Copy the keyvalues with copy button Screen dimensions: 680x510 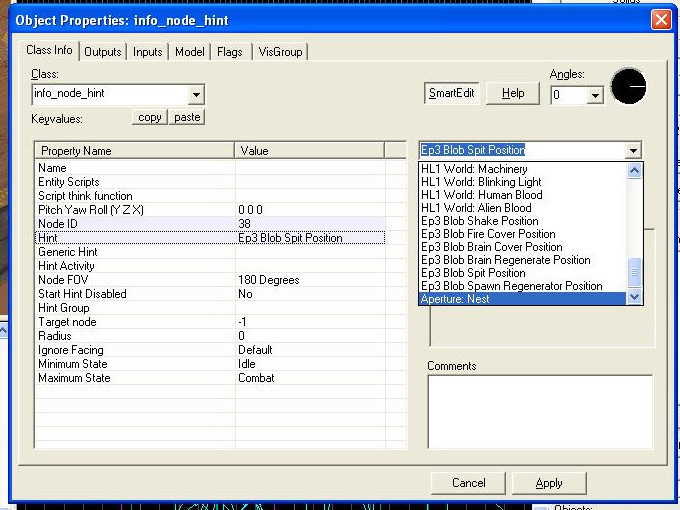150,117
